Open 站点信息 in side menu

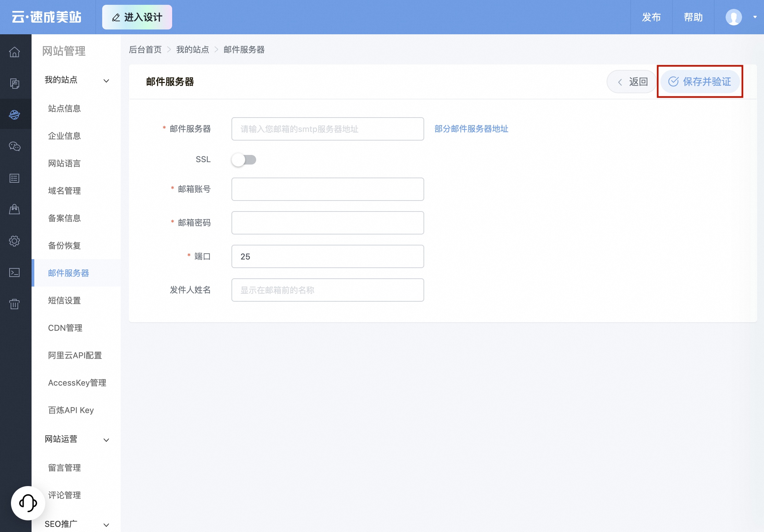[64, 109]
